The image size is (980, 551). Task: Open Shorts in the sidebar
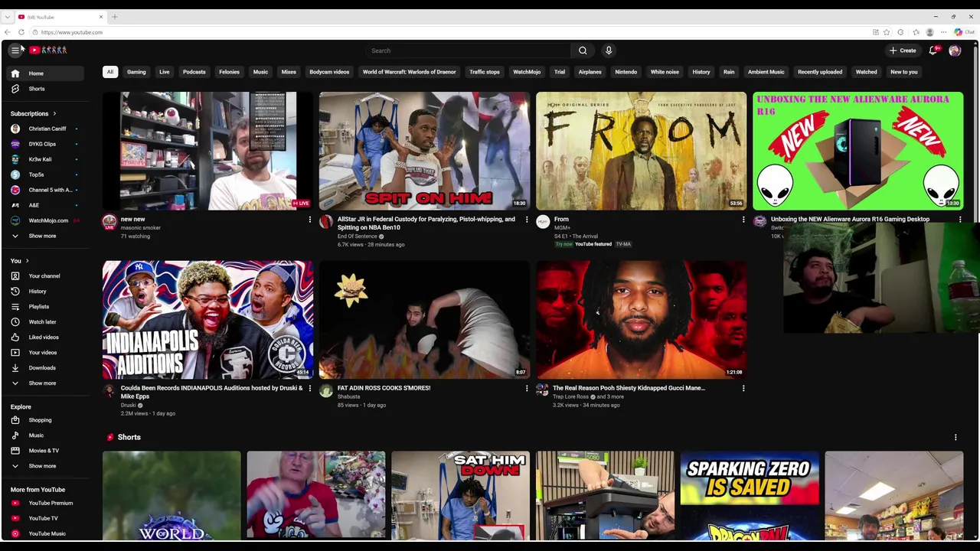(46, 89)
